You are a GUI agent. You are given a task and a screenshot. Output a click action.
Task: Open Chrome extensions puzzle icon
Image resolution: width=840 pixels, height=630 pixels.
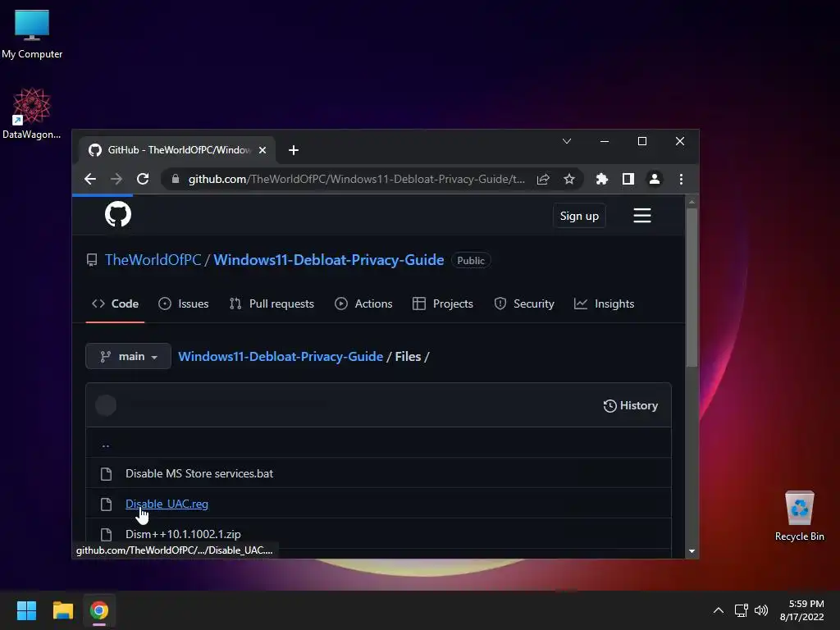(601, 179)
